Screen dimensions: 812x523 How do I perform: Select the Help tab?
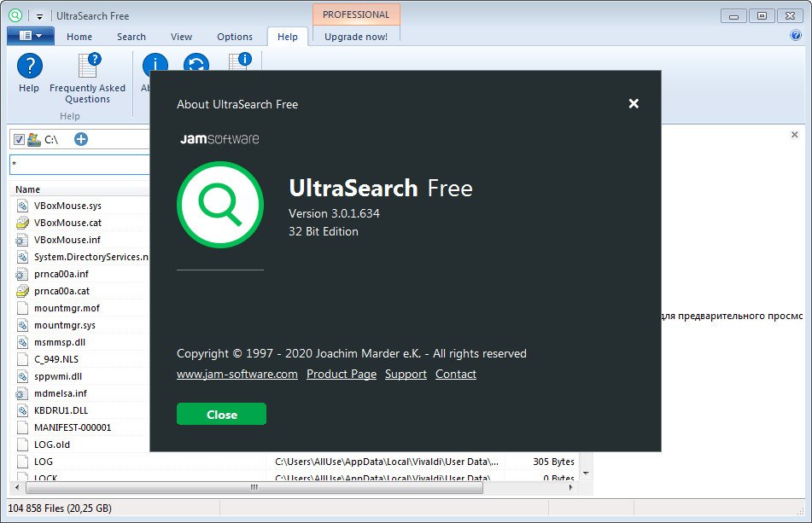click(x=288, y=37)
